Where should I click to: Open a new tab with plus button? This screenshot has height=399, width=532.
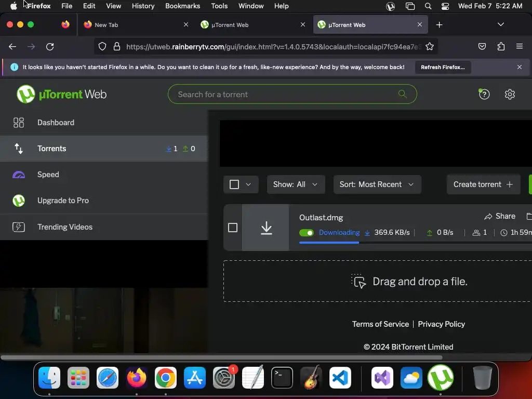click(x=439, y=25)
